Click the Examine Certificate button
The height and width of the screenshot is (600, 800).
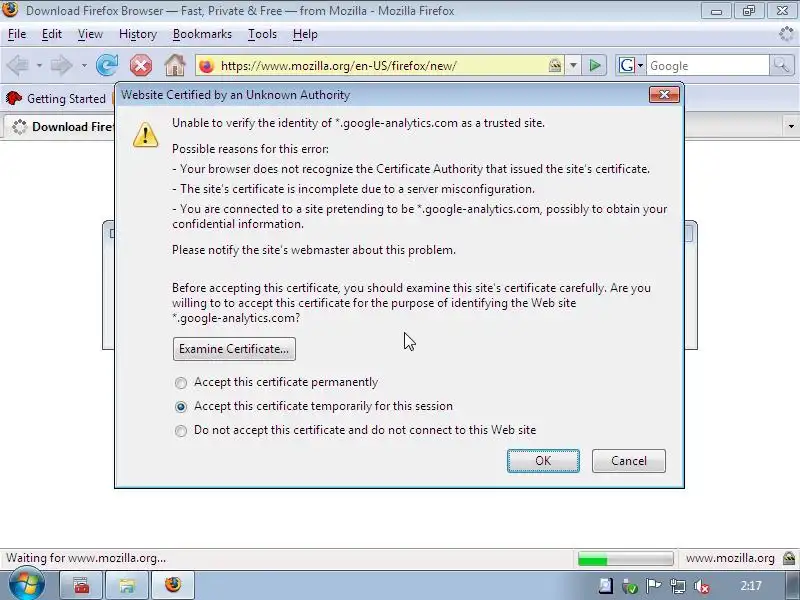point(234,349)
